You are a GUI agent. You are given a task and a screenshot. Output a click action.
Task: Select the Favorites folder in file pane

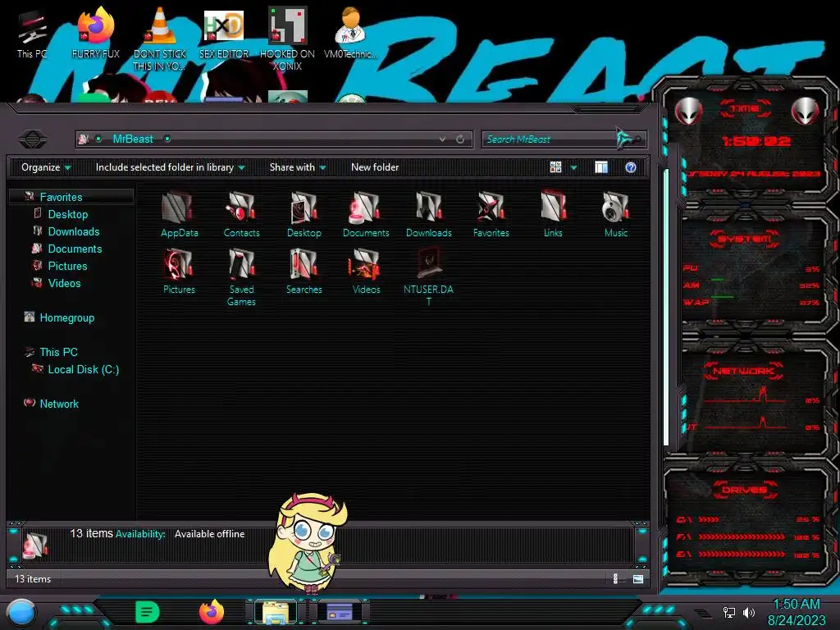pyautogui.click(x=491, y=214)
